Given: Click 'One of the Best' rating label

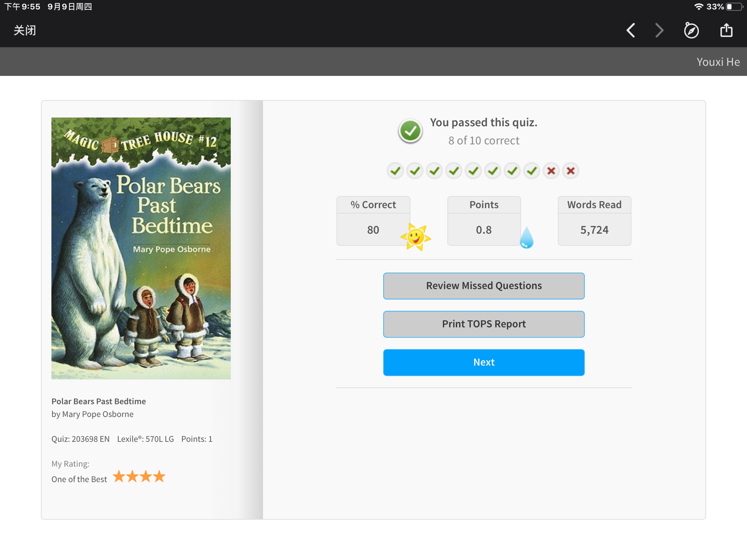Looking at the screenshot, I should pyautogui.click(x=79, y=479).
